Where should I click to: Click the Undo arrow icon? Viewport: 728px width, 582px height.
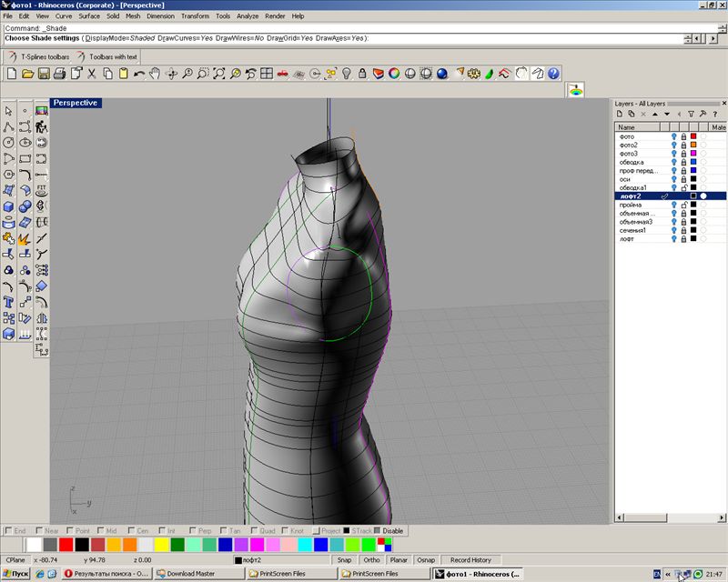[139, 73]
